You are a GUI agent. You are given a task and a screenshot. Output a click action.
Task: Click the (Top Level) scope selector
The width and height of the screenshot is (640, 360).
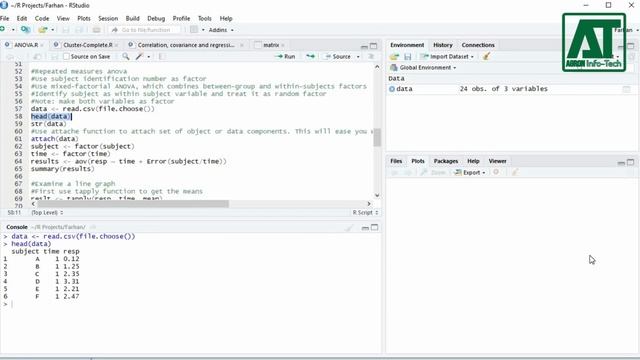(47, 213)
